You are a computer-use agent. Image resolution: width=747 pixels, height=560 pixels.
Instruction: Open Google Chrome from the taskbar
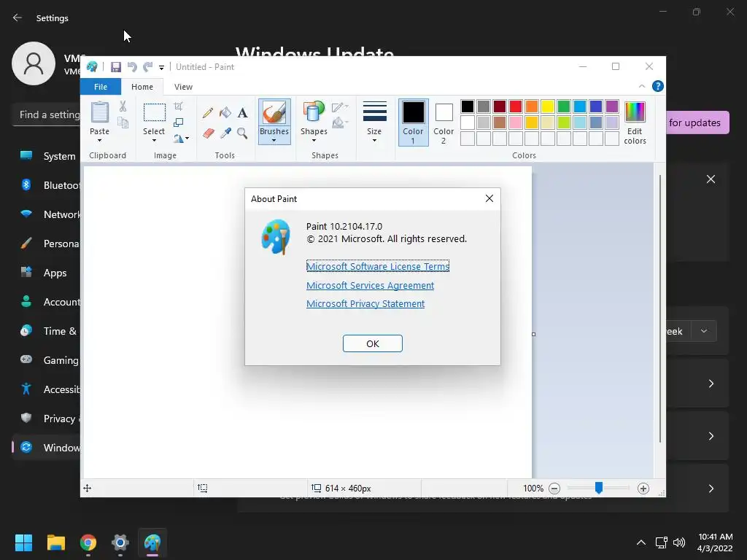88,542
